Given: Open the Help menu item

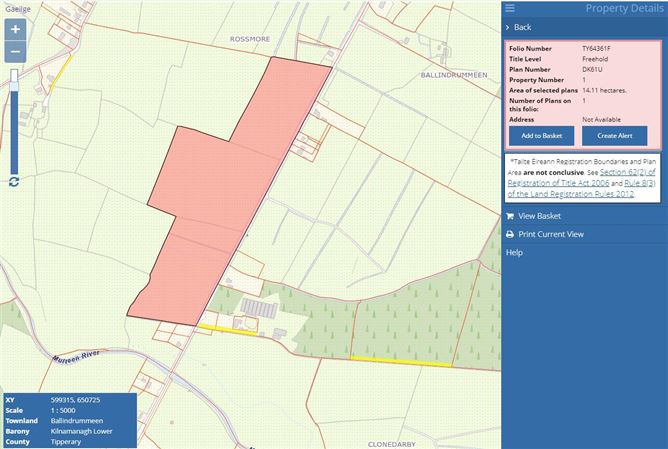Looking at the screenshot, I should (x=514, y=253).
